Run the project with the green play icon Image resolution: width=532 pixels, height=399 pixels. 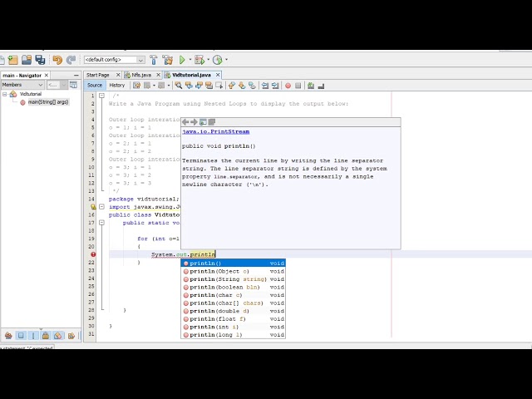pos(182,60)
